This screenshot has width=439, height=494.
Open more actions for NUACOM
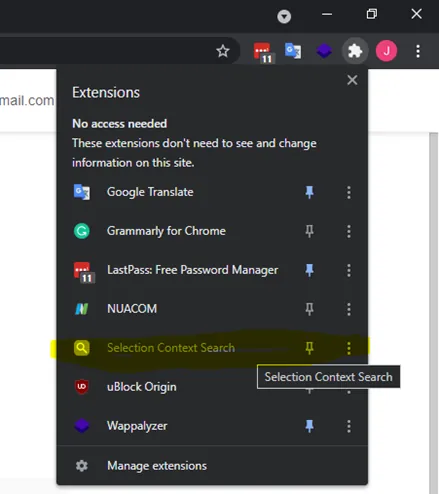click(x=349, y=309)
